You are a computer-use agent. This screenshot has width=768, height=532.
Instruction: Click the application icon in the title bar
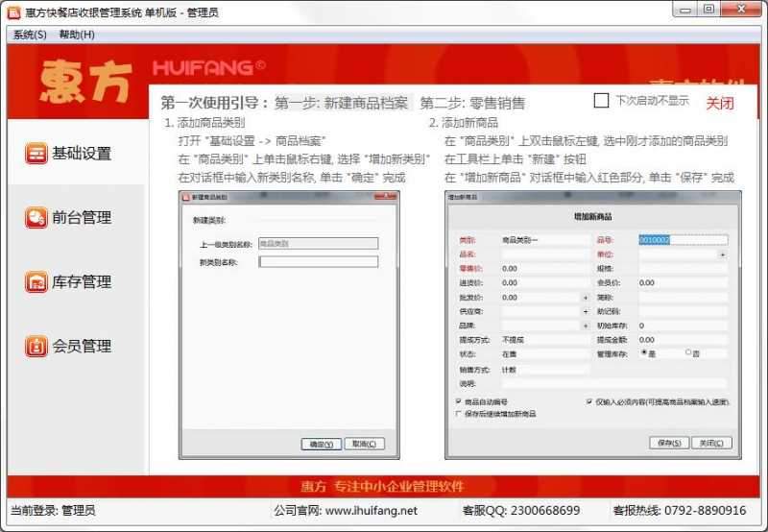[x=13, y=12]
